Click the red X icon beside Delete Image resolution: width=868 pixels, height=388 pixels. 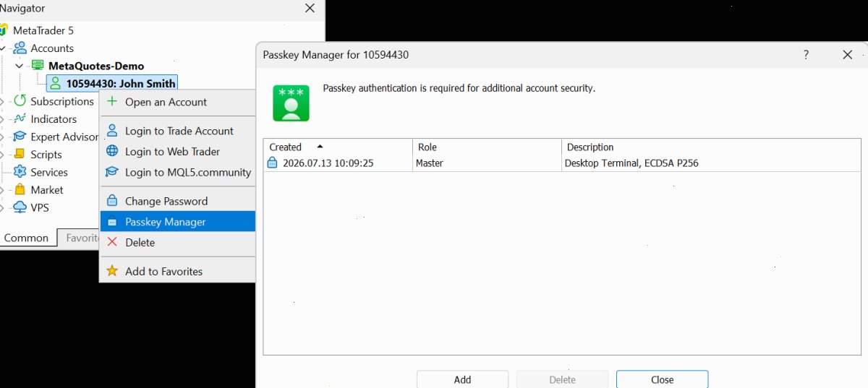point(112,242)
